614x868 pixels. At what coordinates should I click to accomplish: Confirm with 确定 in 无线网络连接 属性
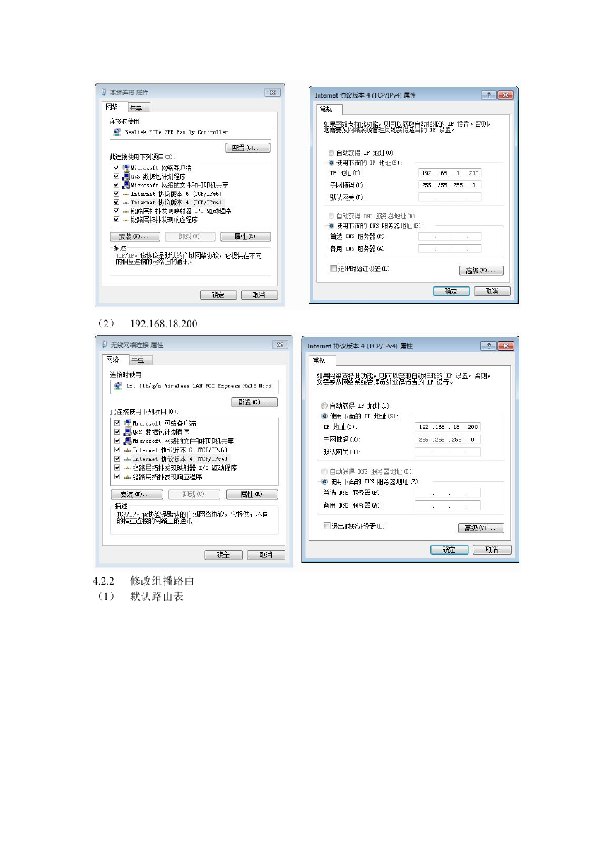pos(223,555)
